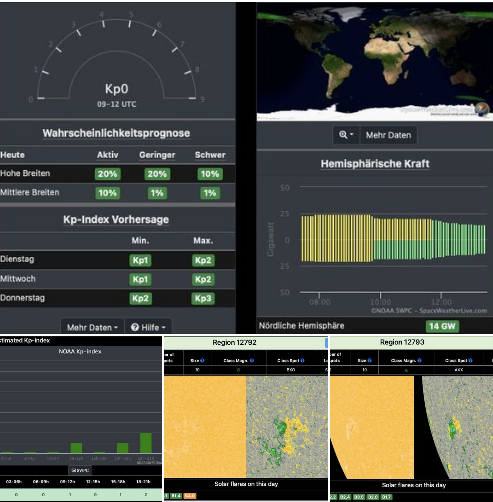Open the magnifier zoom dropdown under the map
Viewport: 493px width, 502px height.
(x=346, y=135)
